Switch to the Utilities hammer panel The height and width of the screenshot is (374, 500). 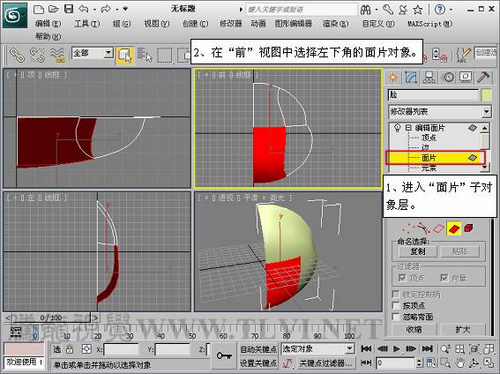pos(483,78)
